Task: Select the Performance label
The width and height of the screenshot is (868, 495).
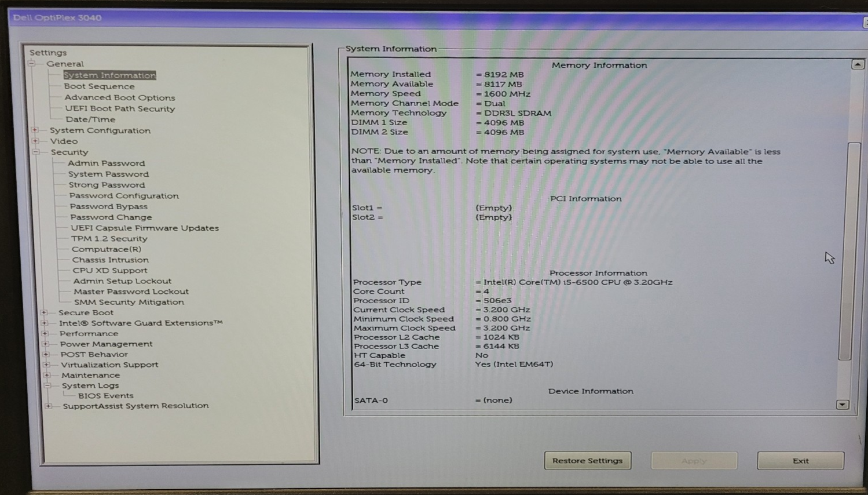Action: (89, 333)
